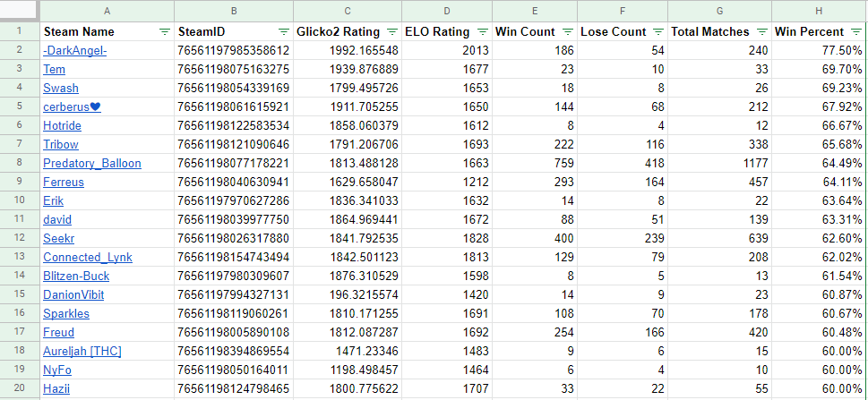Open the Connected_Lynk profile link
Viewport: 868px width, 400px height.
[x=88, y=257]
